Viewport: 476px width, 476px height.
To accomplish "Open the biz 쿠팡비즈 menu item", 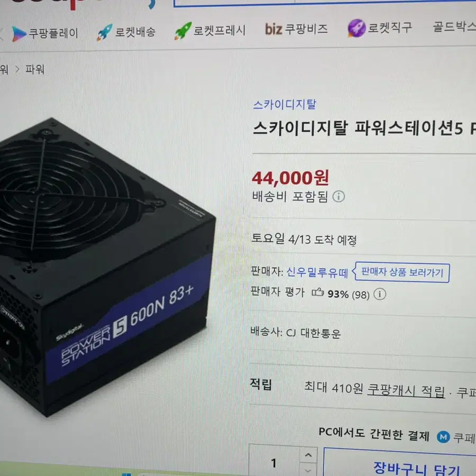I will (296, 30).
